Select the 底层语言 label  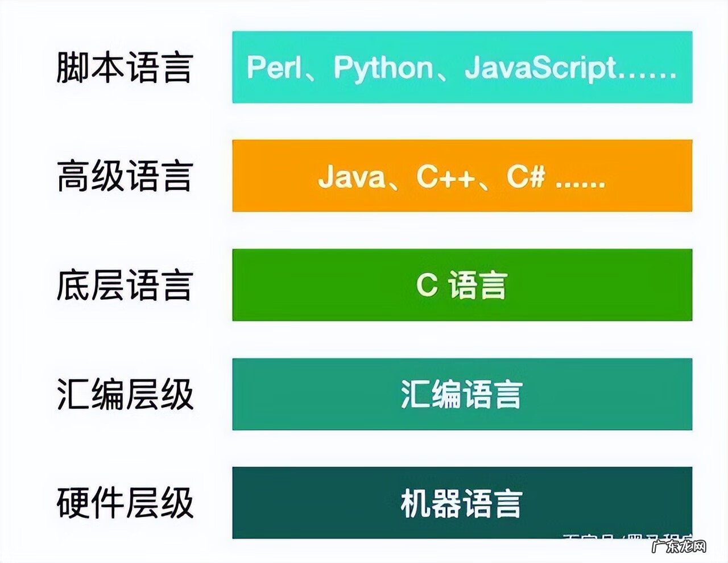(x=125, y=285)
